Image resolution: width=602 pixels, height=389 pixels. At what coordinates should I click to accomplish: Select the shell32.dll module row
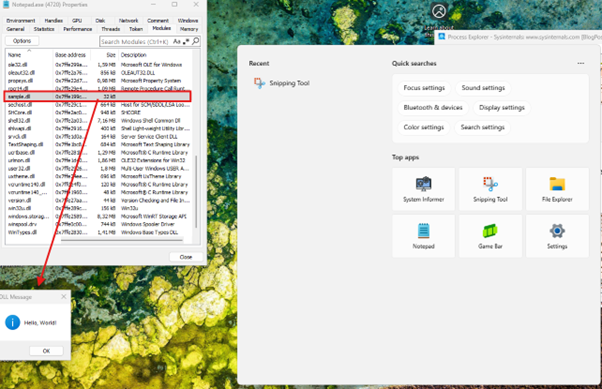coord(99,121)
